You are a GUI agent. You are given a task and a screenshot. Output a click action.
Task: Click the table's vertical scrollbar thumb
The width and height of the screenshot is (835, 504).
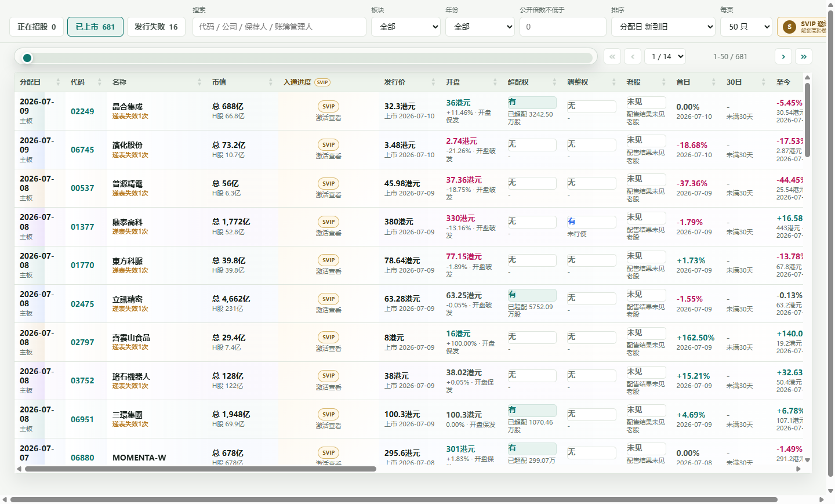point(807,119)
